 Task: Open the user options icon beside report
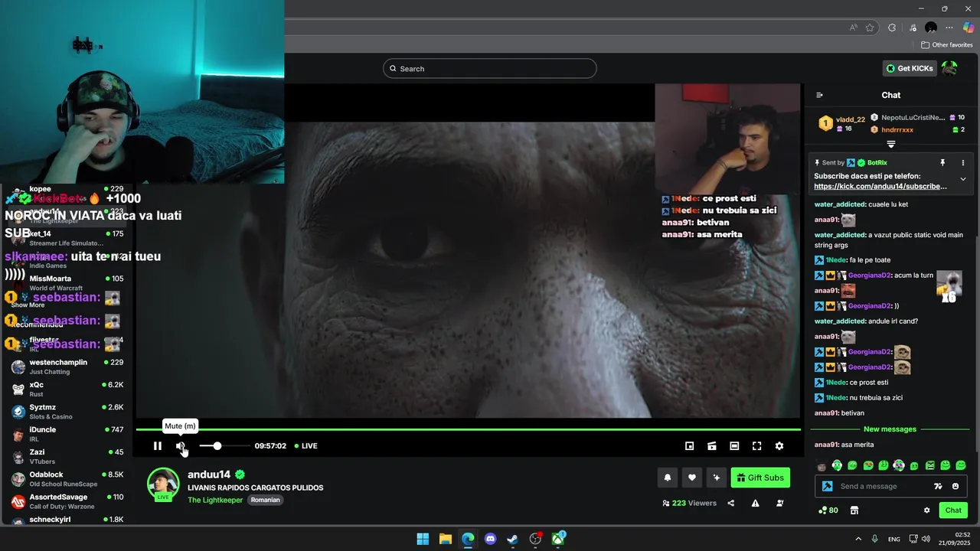point(780,504)
